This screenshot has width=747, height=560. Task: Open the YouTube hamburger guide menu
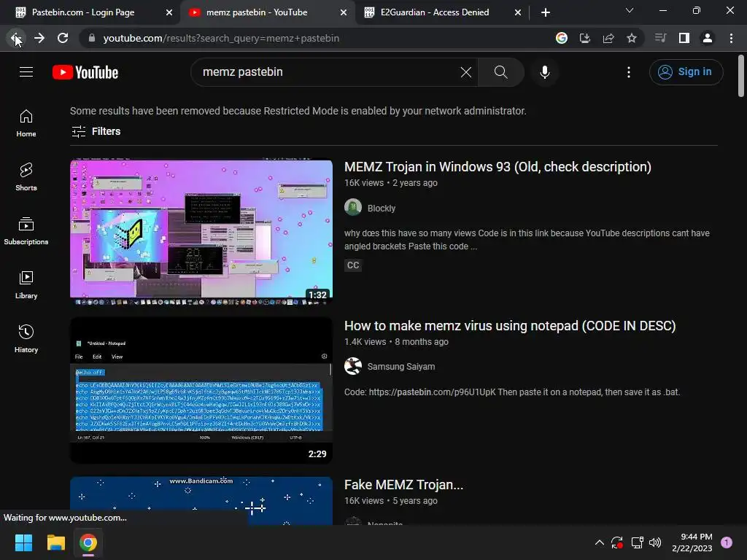click(x=26, y=72)
